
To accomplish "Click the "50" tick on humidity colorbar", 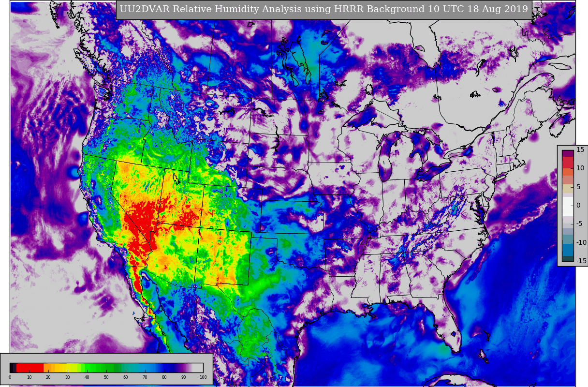I will pyautogui.click(x=106, y=377).
